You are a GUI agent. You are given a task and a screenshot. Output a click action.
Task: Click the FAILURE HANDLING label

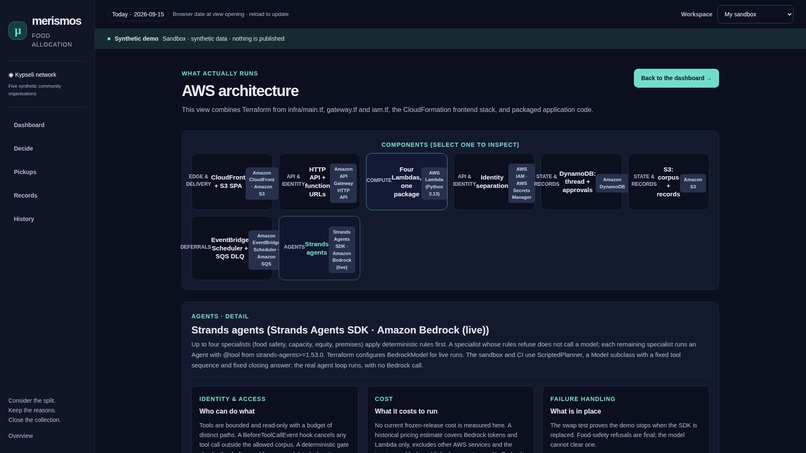pos(582,399)
